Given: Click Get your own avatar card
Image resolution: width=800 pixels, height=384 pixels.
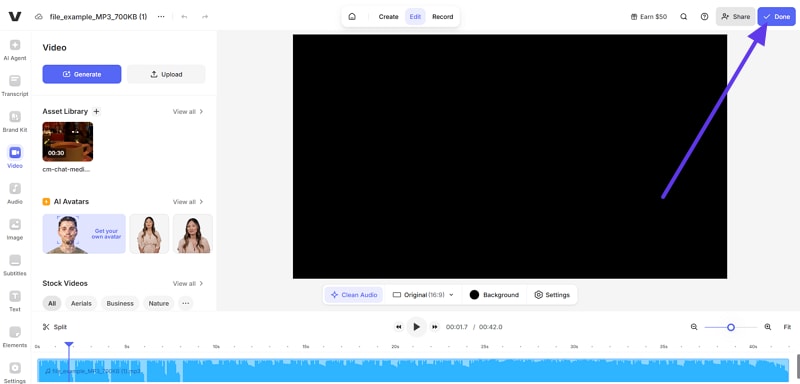Looking at the screenshot, I should coord(84,234).
